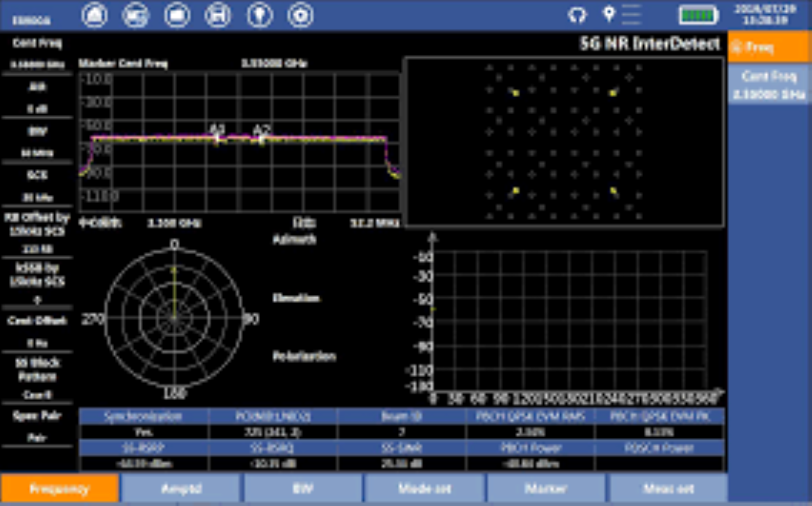Open the Mode set tab
Viewport: 812px width, 506px height.
tap(424, 489)
